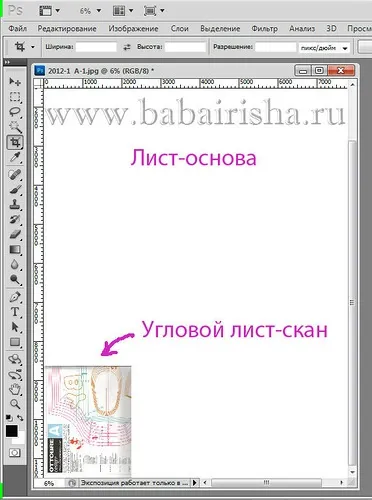
Task: Select the Eyedropper tool
Action: coord(15,157)
